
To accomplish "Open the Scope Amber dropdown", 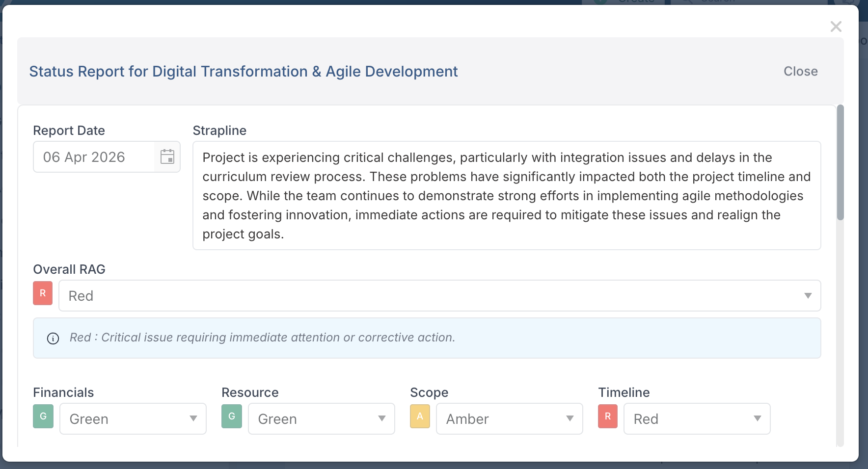I will [510, 419].
